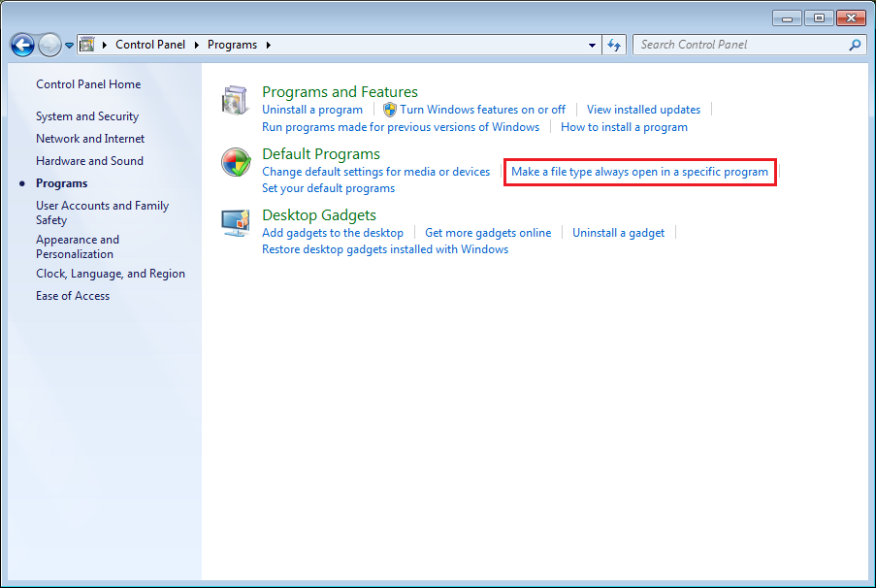This screenshot has width=876, height=588.
Task: Click the Programs and Features icon
Action: tap(235, 101)
